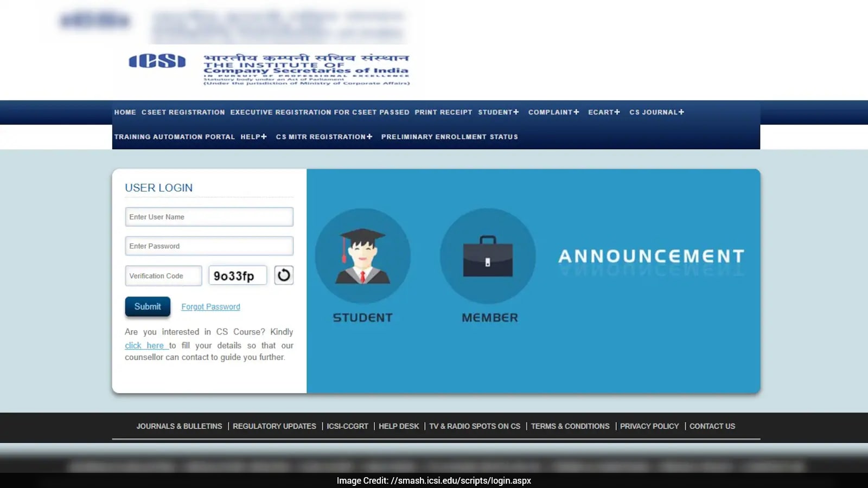Focus the Verification Code field
868x488 pixels.
163,276
